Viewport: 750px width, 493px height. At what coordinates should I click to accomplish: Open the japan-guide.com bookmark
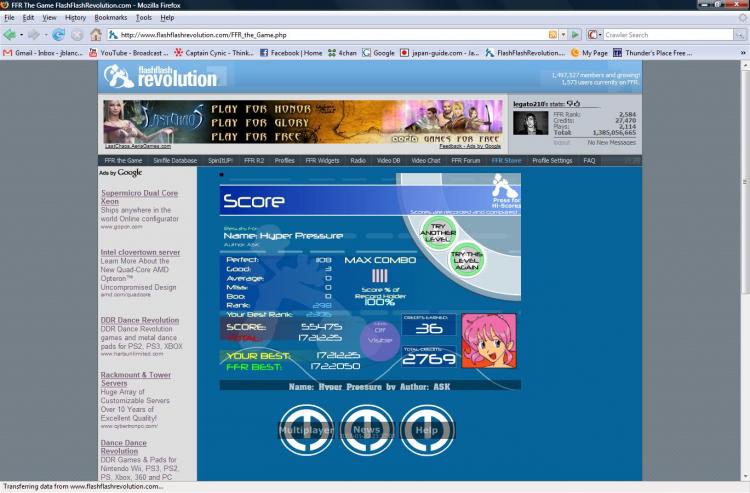(440, 53)
